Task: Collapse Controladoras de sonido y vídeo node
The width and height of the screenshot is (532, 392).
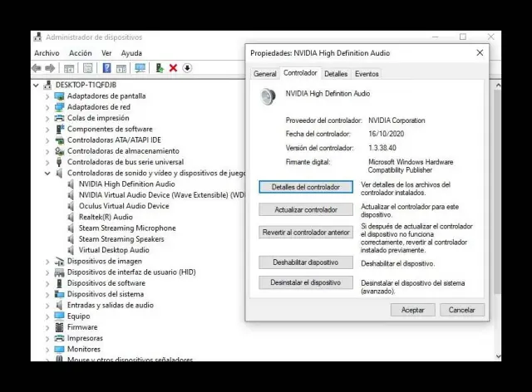Action: pyautogui.click(x=47, y=173)
